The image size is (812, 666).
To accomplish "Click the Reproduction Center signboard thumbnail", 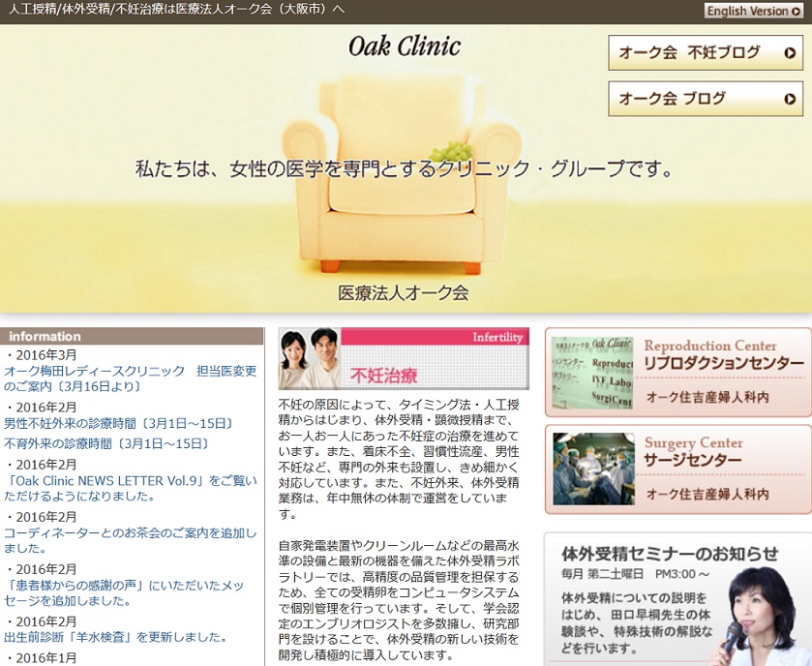I will point(592,373).
